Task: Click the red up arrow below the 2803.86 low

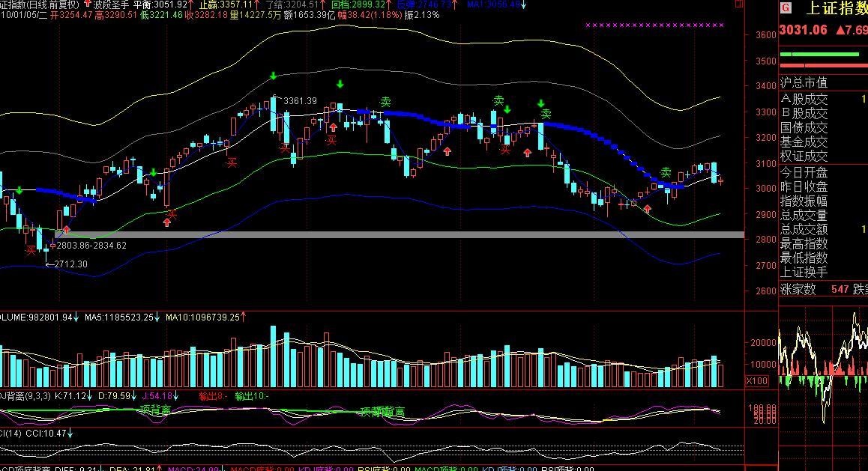Action: pos(67,230)
